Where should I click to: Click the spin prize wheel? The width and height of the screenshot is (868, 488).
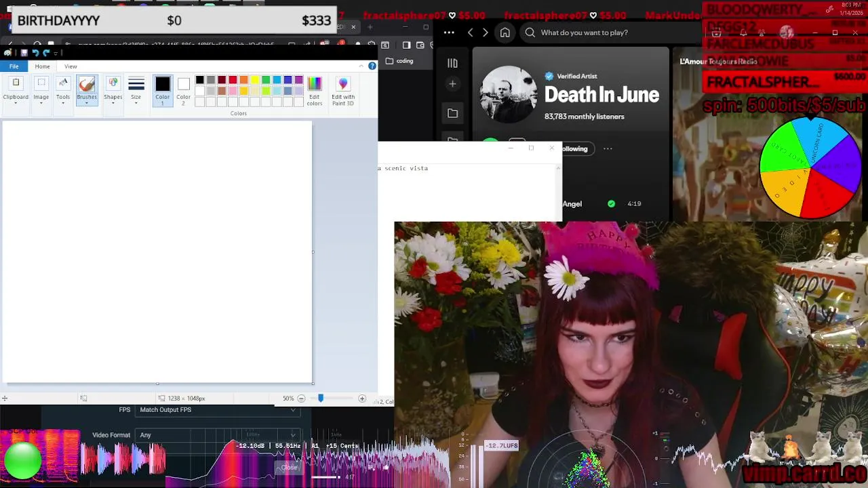[810, 167]
